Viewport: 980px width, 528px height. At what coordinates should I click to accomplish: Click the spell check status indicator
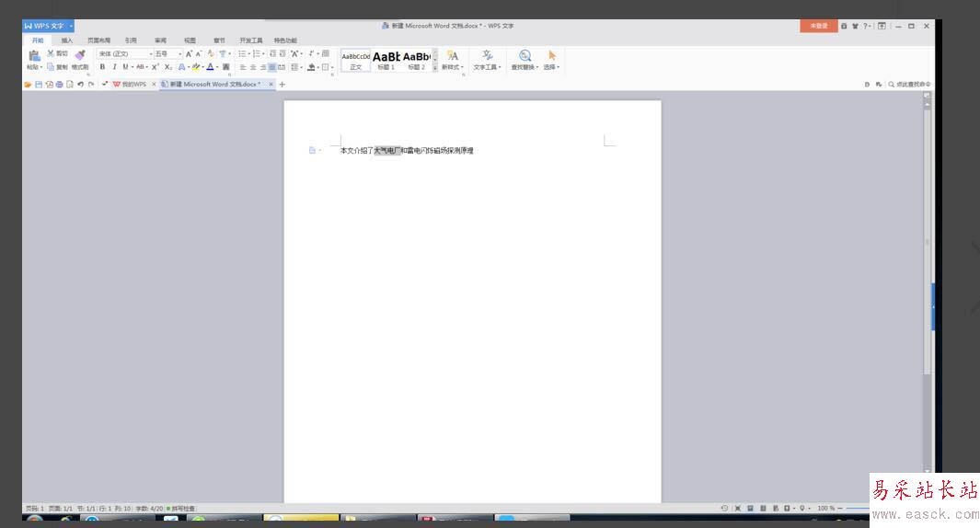click(181, 508)
